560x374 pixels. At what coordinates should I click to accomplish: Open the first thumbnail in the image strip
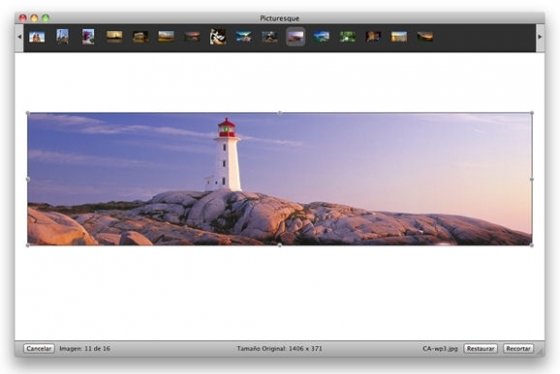click(x=37, y=36)
